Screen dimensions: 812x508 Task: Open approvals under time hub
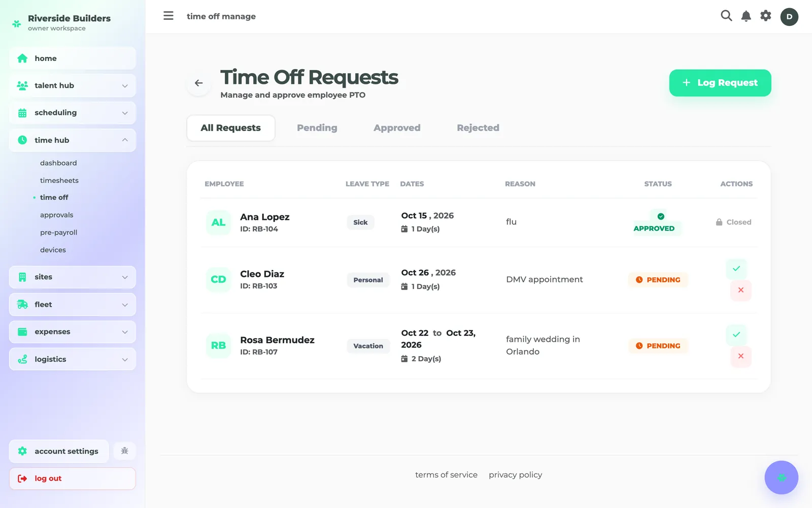tap(57, 215)
